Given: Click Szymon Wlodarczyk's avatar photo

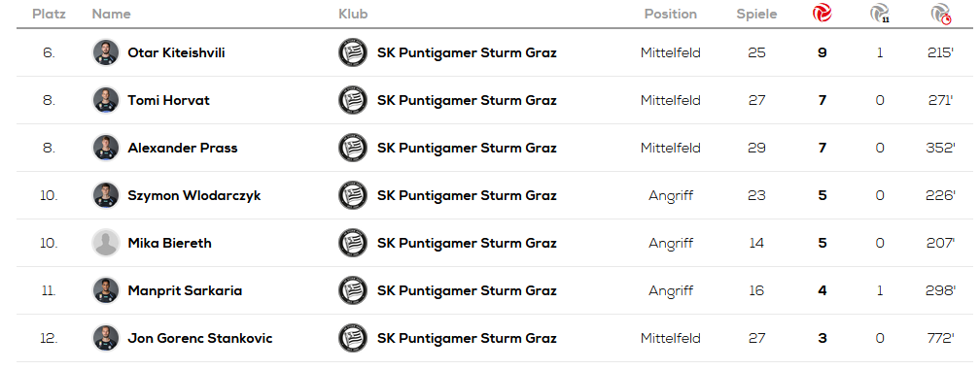Looking at the screenshot, I should click(x=106, y=195).
